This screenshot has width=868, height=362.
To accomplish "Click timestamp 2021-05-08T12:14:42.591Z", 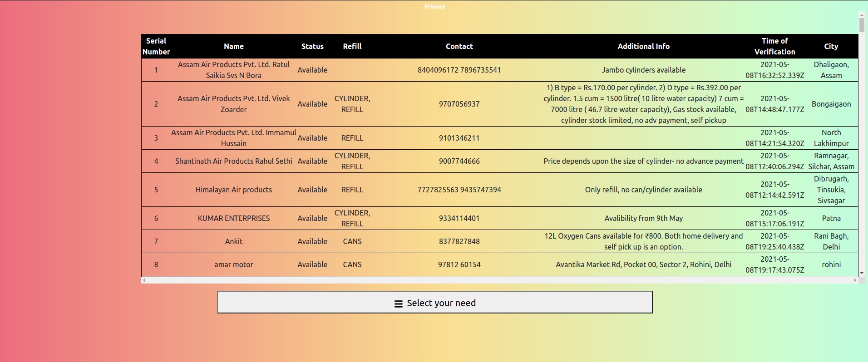I will tap(774, 190).
